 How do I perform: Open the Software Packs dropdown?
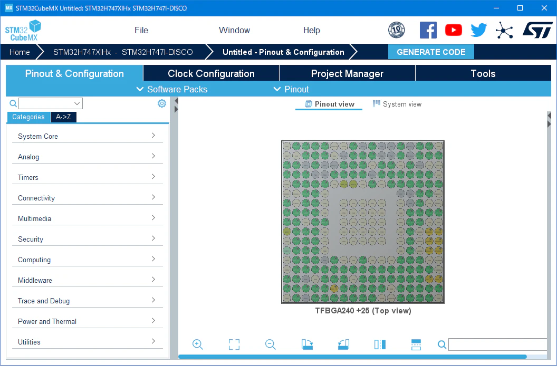click(x=172, y=89)
